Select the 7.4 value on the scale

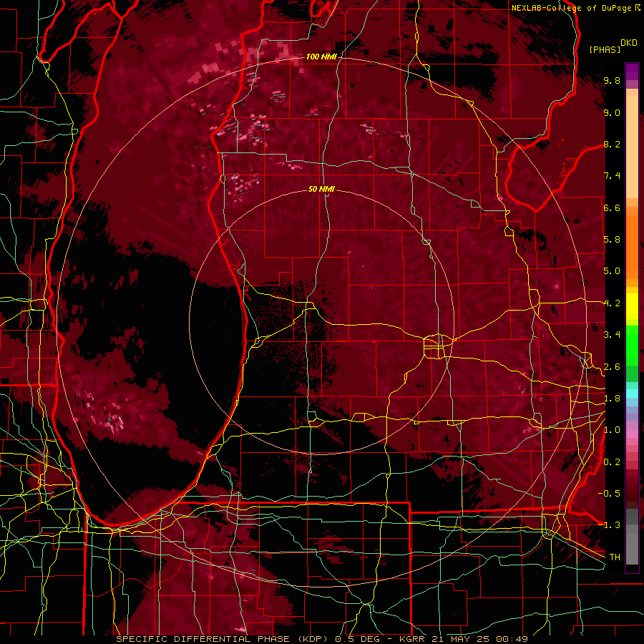pos(612,176)
